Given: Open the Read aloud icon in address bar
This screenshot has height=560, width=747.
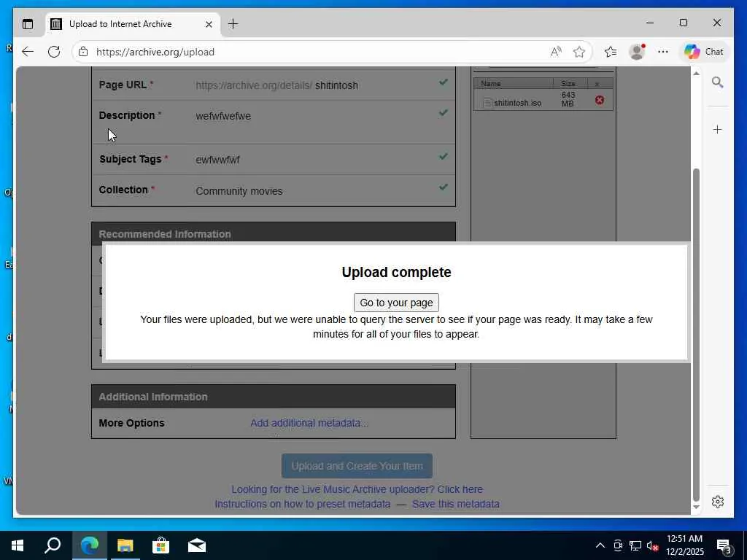Looking at the screenshot, I should tap(555, 52).
